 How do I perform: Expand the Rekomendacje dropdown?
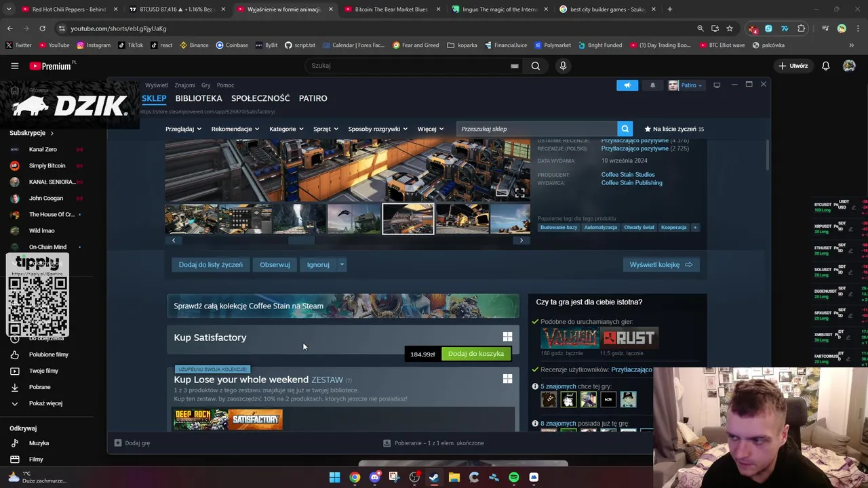[x=235, y=129]
